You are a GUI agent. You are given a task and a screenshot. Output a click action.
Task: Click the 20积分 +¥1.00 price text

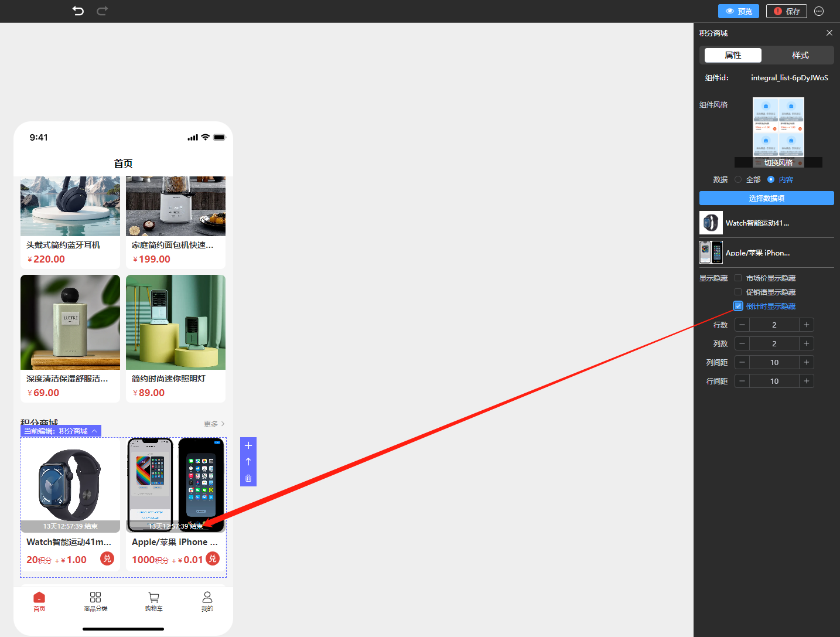[56, 560]
